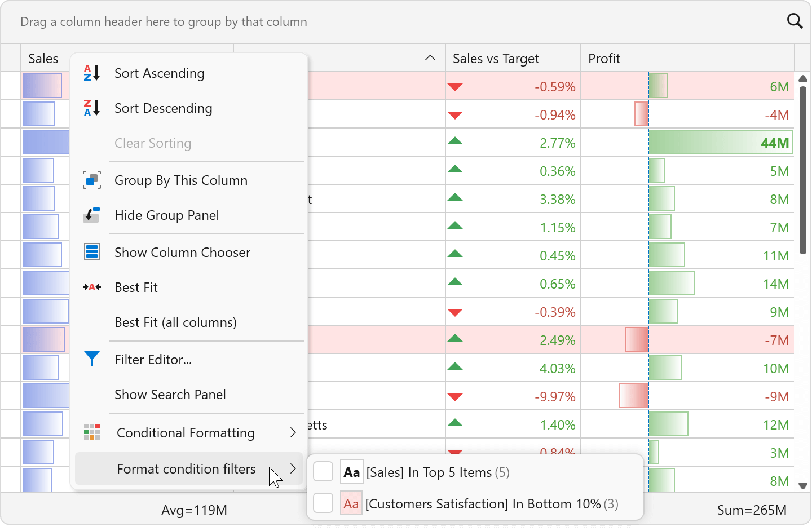Click the 44M green profit data bar
Screen dimensions: 812x531
pyautogui.click(x=720, y=143)
